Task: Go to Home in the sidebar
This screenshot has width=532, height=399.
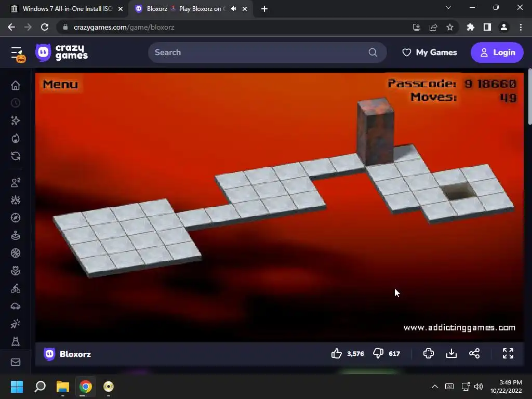Action: coord(16,85)
